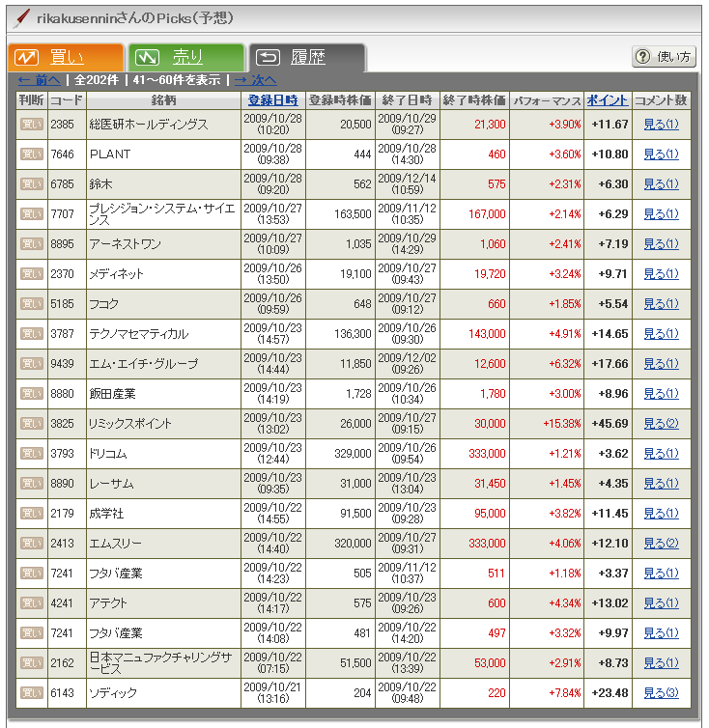This screenshot has width=709, height=728.
Task: View comments for リミックスポイント row
Action: pos(661,424)
